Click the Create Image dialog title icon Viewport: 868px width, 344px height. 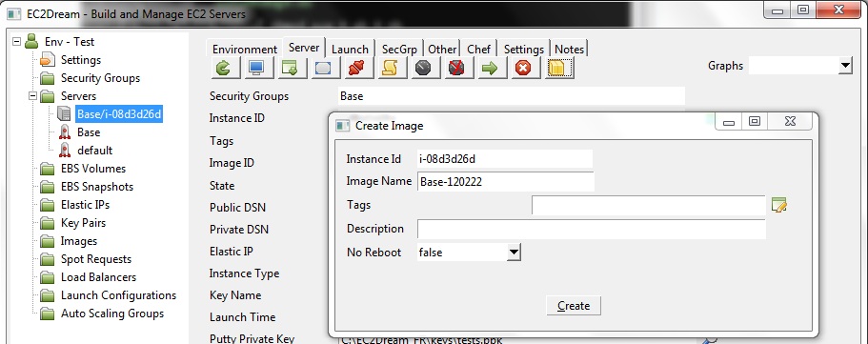point(343,126)
